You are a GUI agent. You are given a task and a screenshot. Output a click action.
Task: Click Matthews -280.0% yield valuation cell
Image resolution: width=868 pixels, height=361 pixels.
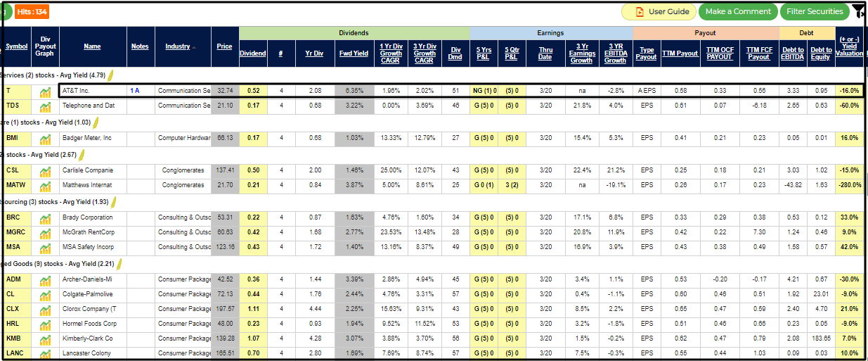click(850, 185)
